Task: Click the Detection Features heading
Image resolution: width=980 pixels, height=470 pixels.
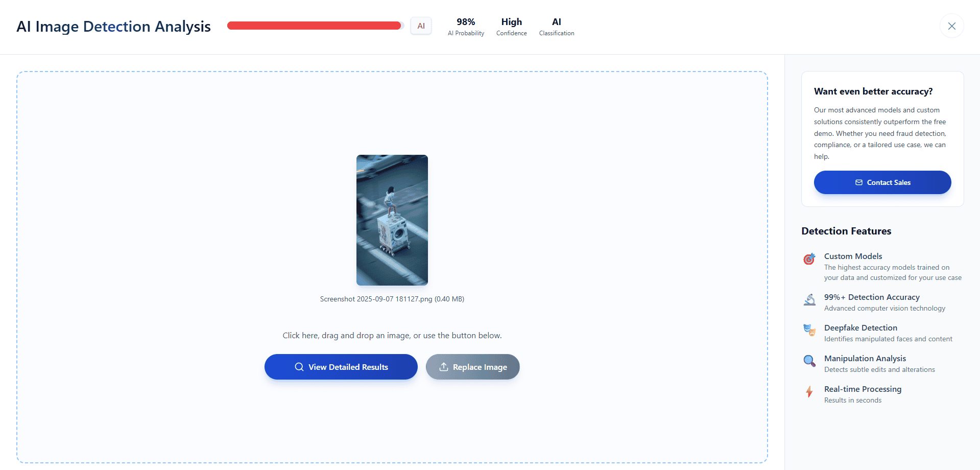Action: point(846,231)
